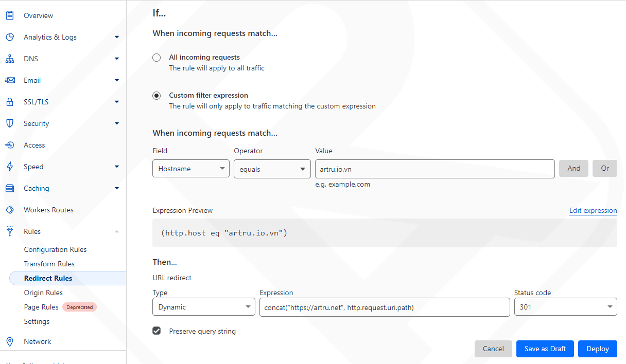Expand Speed submenu arrow
Viewport: 626px width, 364px height.
tap(117, 167)
